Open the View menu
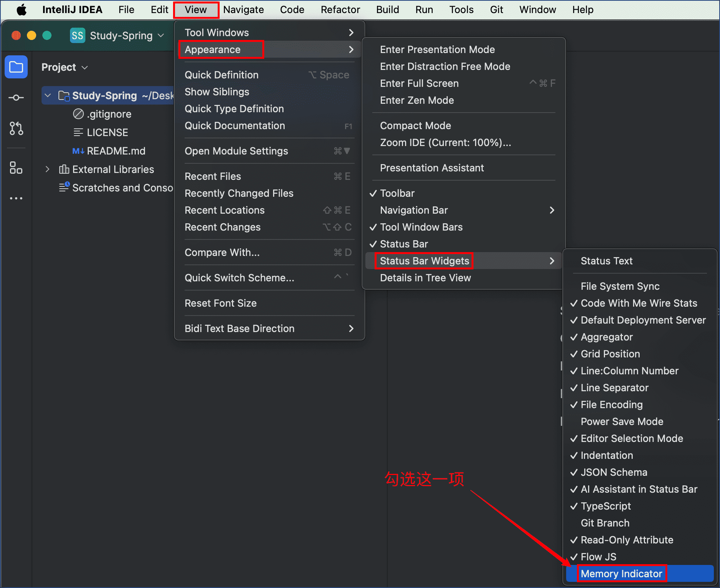This screenshot has width=720, height=588. [196, 10]
